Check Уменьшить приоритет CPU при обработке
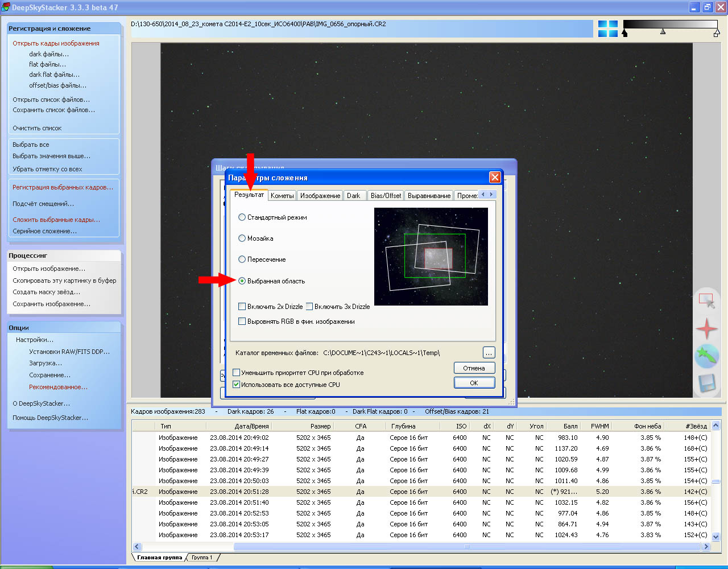 click(x=237, y=373)
